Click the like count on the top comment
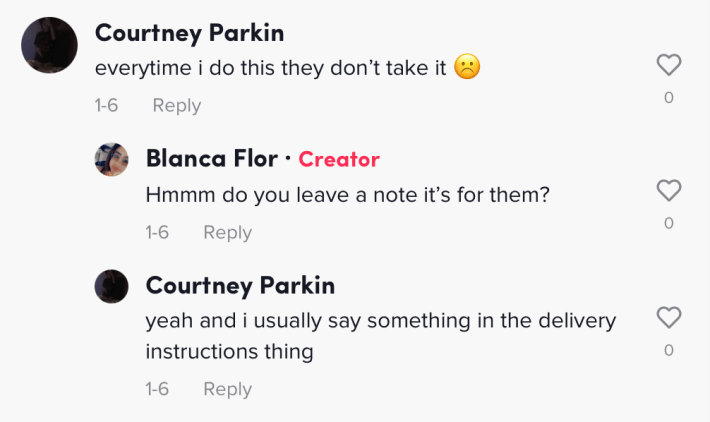 click(x=668, y=97)
